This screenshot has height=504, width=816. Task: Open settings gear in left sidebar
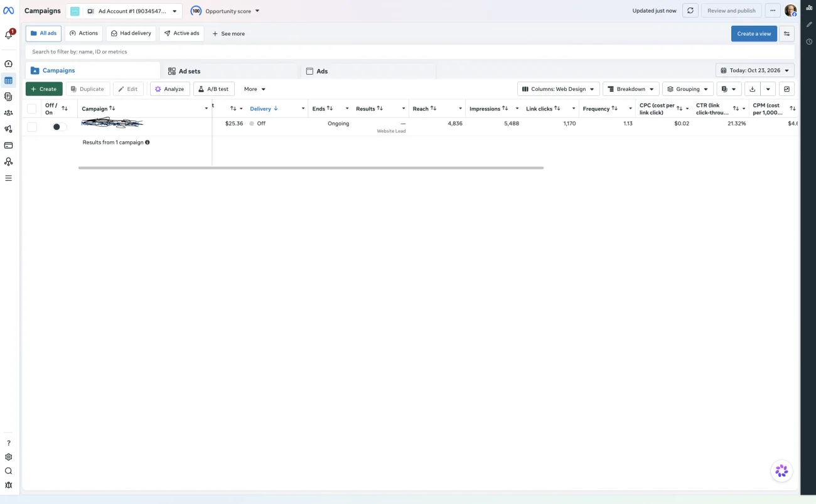tap(8, 457)
